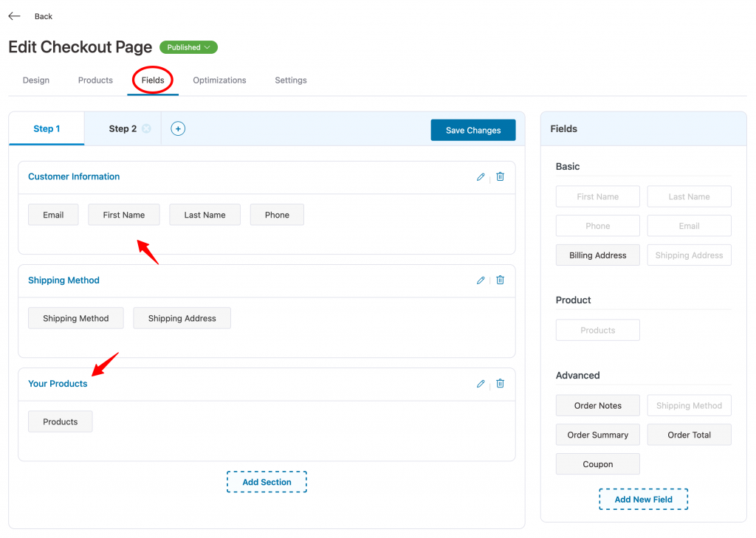Screen dimensions: 756x538
Task: Click the greyed Shipping Method field in Advanced
Action: (x=689, y=406)
